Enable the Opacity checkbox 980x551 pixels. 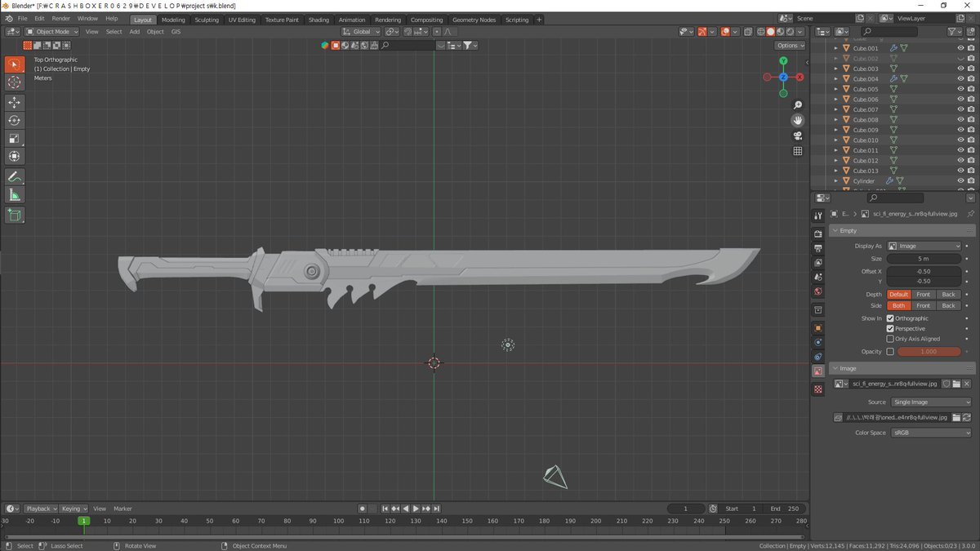tap(890, 352)
